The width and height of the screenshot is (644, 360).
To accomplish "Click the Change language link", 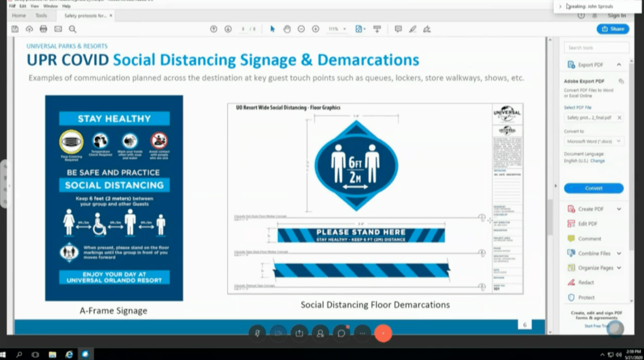I will [x=597, y=161].
